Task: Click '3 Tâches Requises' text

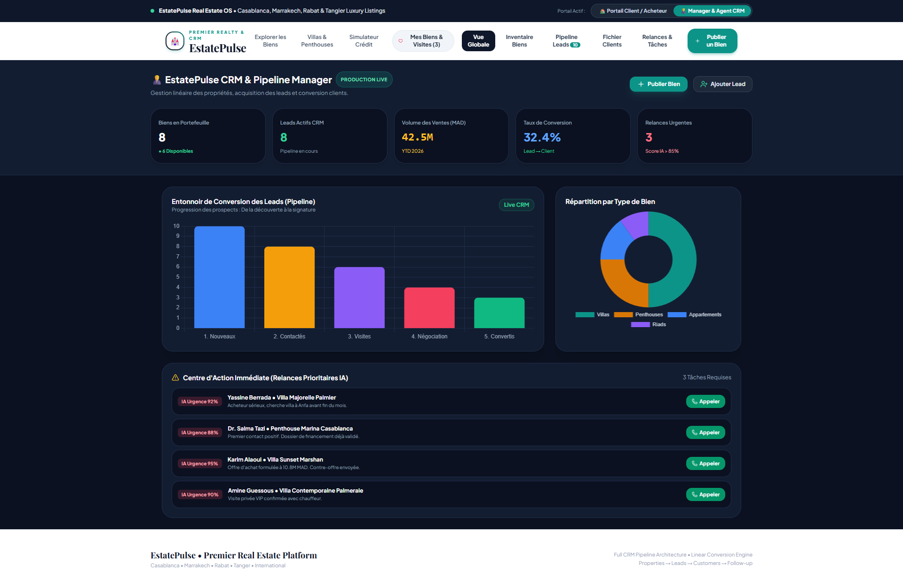Action: pos(707,377)
